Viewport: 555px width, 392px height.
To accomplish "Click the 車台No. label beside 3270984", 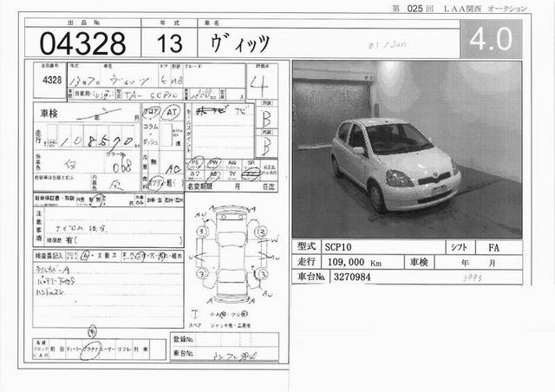I will (x=311, y=277).
